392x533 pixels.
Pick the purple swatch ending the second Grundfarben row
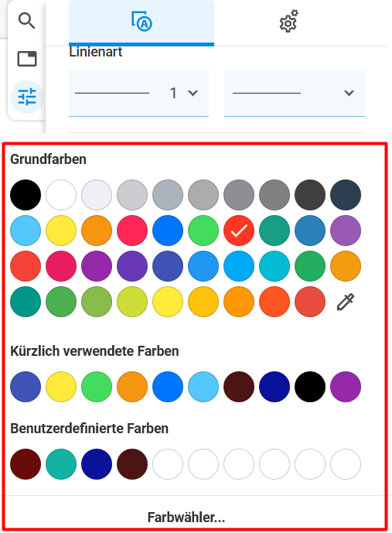pos(346,231)
